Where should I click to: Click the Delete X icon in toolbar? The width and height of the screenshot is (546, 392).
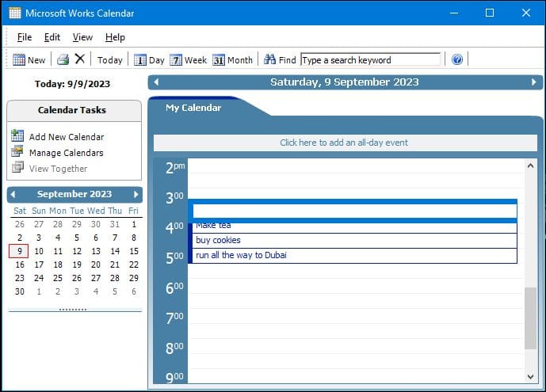79,59
